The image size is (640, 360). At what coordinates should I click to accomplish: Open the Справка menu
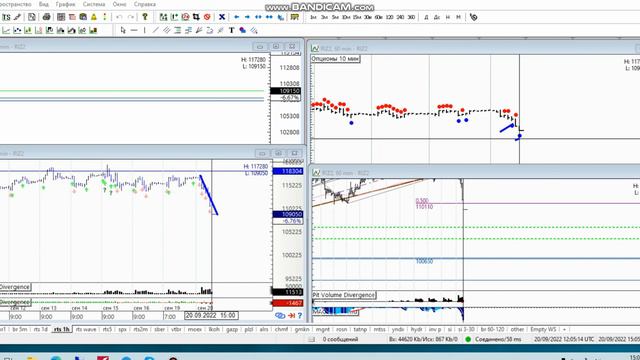[144, 4]
